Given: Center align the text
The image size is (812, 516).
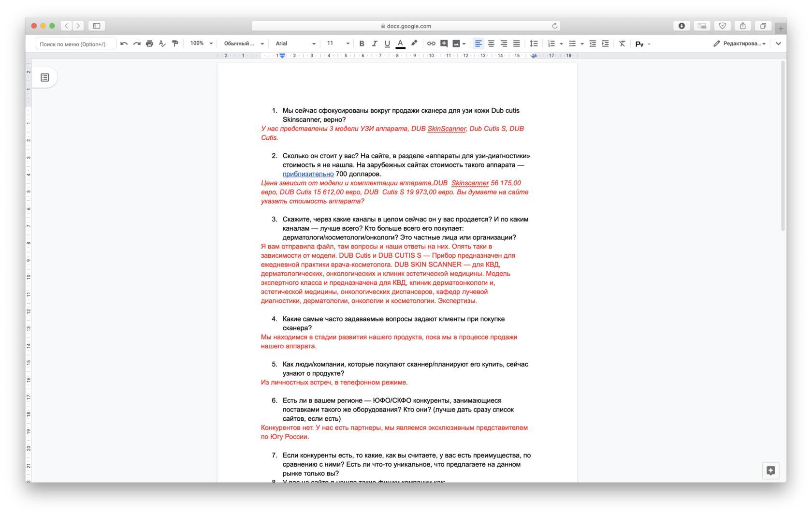Looking at the screenshot, I should coord(491,44).
